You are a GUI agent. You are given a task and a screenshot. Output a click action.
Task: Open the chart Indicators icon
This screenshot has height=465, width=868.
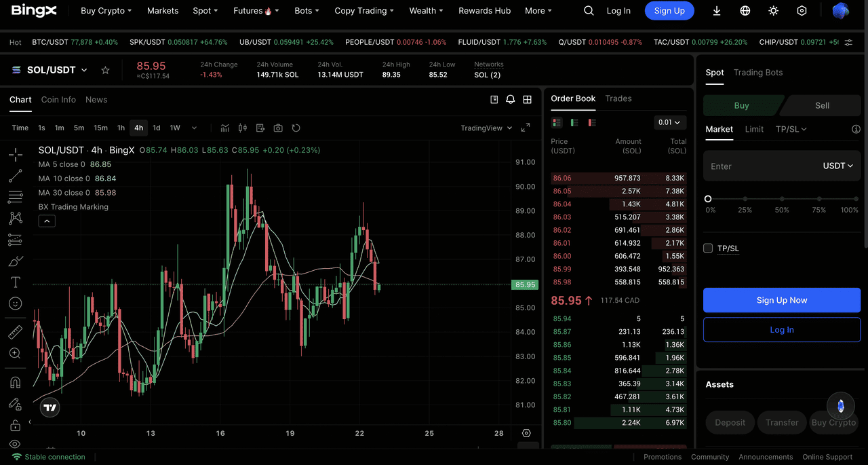tap(225, 128)
